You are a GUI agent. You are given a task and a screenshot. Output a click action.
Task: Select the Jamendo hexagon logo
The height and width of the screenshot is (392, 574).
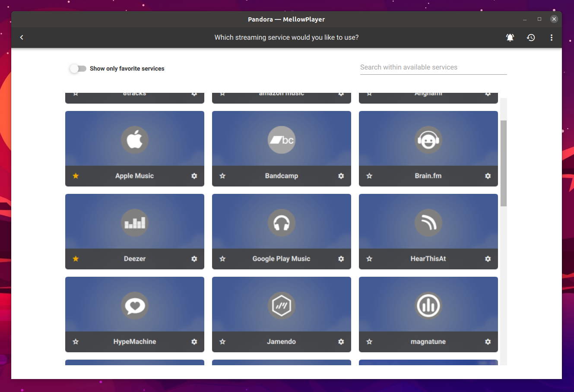pyautogui.click(x=282, y=306)
